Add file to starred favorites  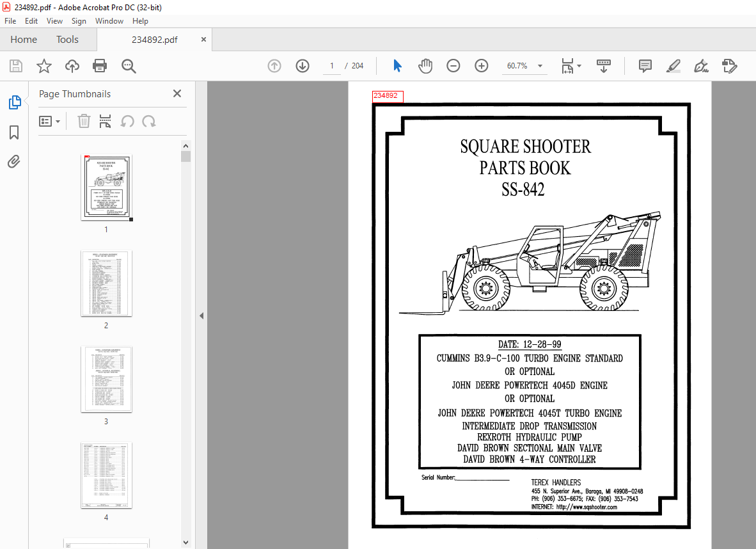[44, 66]
